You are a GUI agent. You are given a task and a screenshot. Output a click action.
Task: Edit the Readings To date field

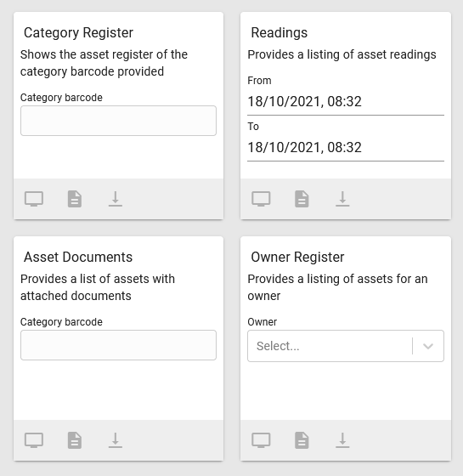pyautogui.click(x=346, y=148)
